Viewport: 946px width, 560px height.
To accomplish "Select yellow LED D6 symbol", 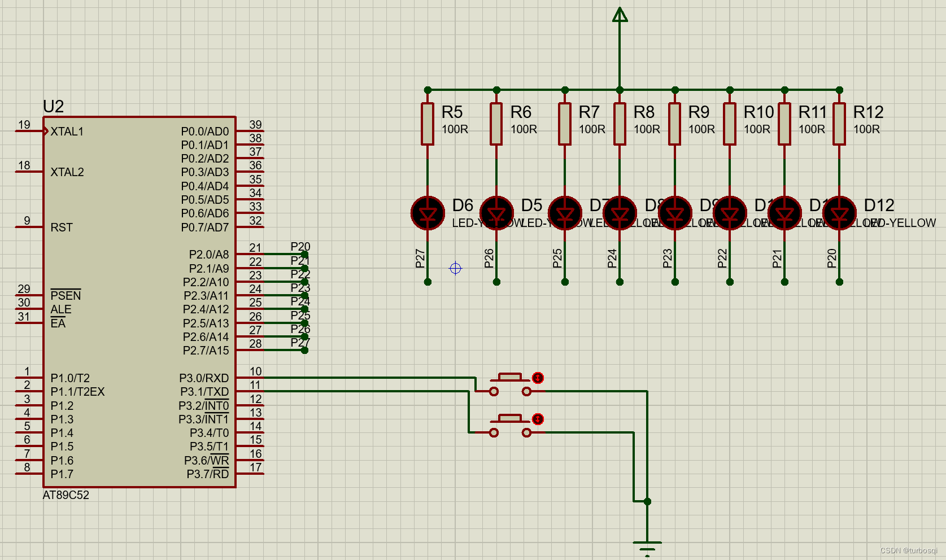I will pyautogui.click(x=428, y=213).
